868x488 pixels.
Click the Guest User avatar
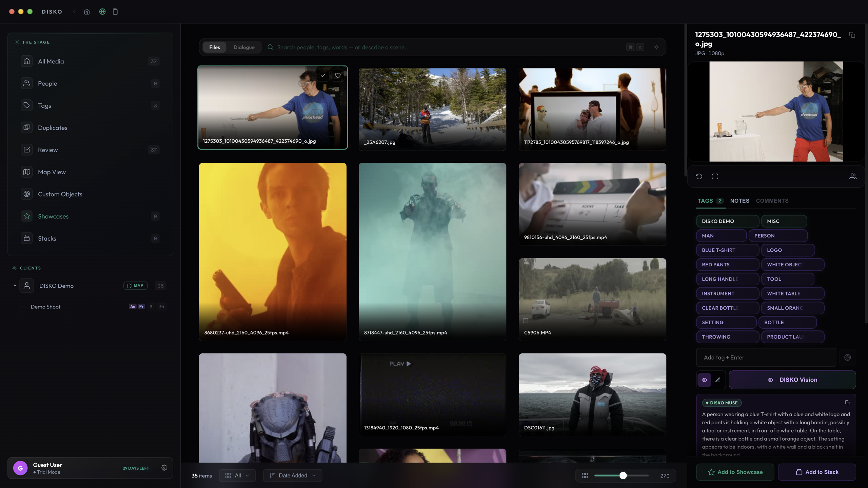tap(20, 468)
